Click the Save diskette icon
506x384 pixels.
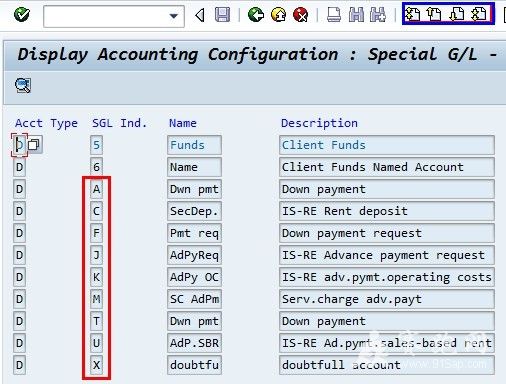click(222, 15)
